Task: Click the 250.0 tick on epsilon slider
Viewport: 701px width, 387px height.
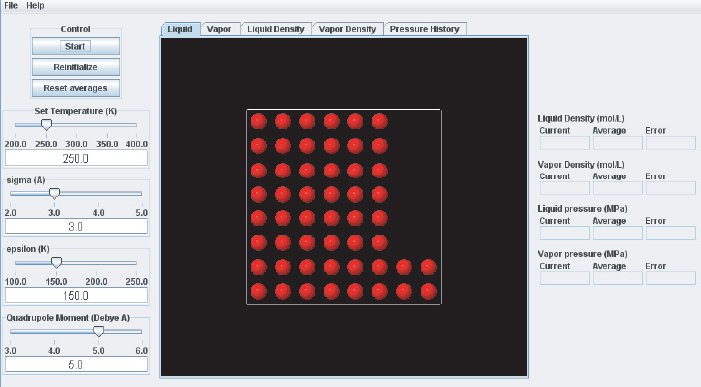Action: pyautogui.click(x=136, y=282)
